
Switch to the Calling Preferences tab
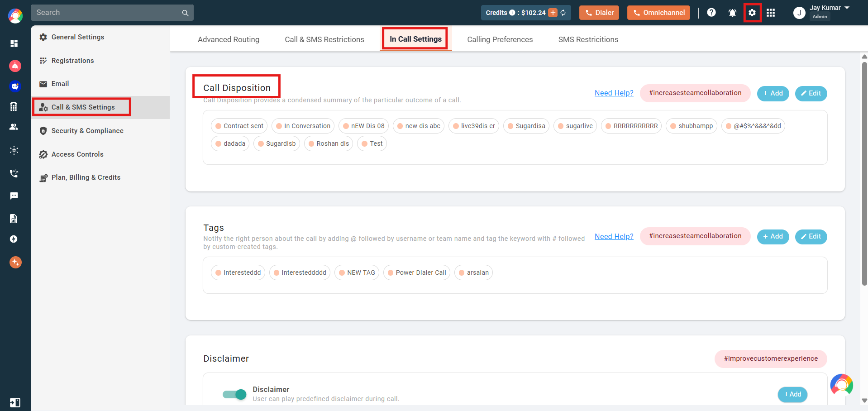click(x=500, y=39)
